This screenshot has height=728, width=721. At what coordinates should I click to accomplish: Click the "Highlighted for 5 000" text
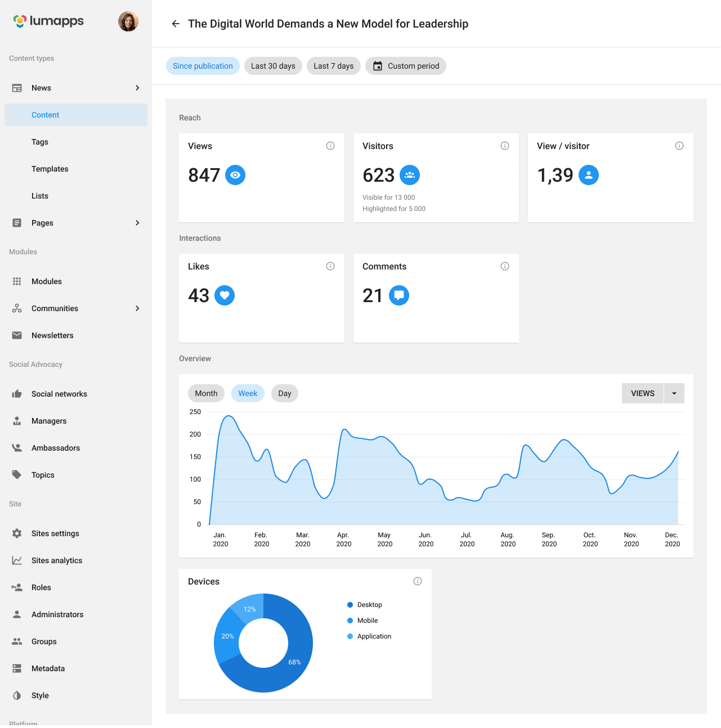click(394, 209)
